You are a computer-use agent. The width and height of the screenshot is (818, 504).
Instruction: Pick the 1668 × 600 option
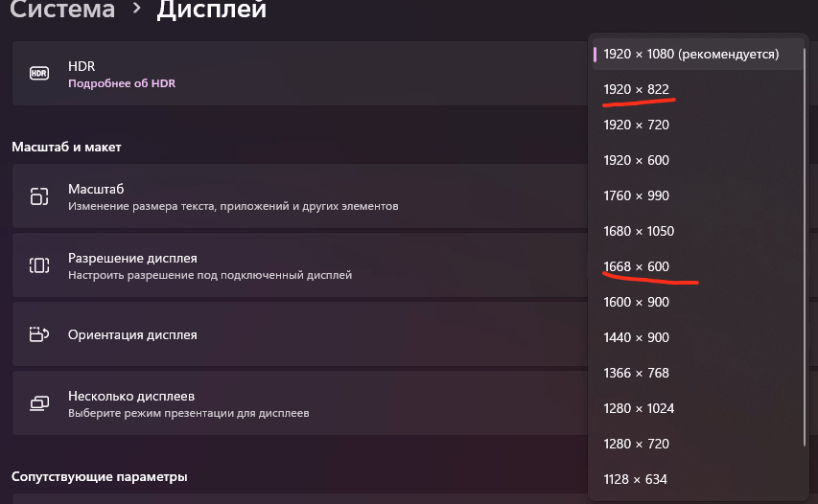pyautogui.click(x=637, y=266)
